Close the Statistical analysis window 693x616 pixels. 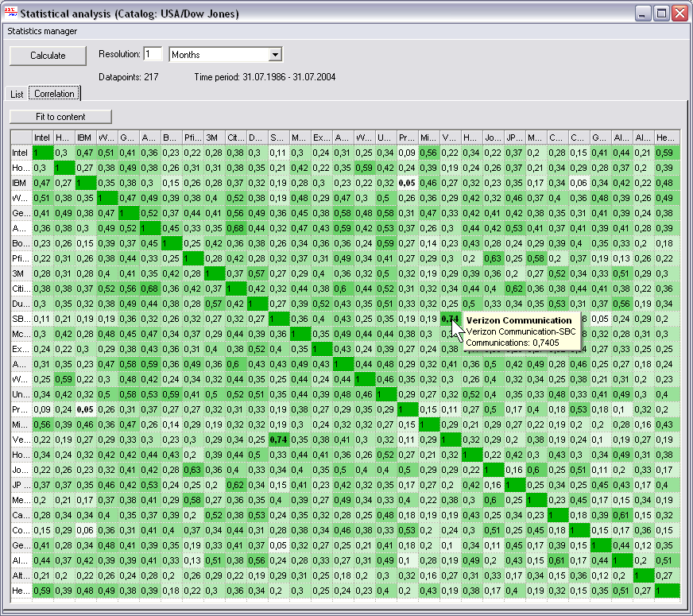679,14
